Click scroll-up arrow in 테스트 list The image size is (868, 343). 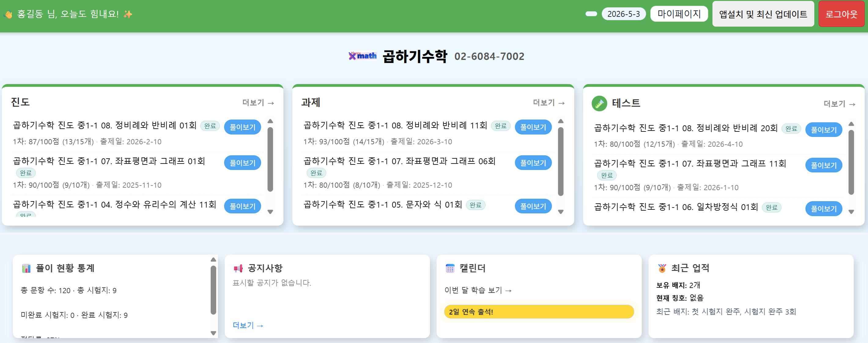(x=851, y=124)
